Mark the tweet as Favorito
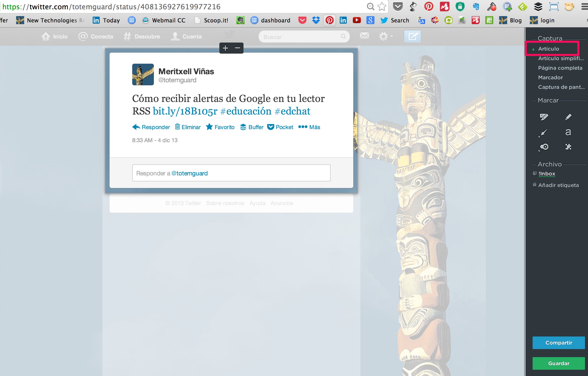 (x=220, y=127)
